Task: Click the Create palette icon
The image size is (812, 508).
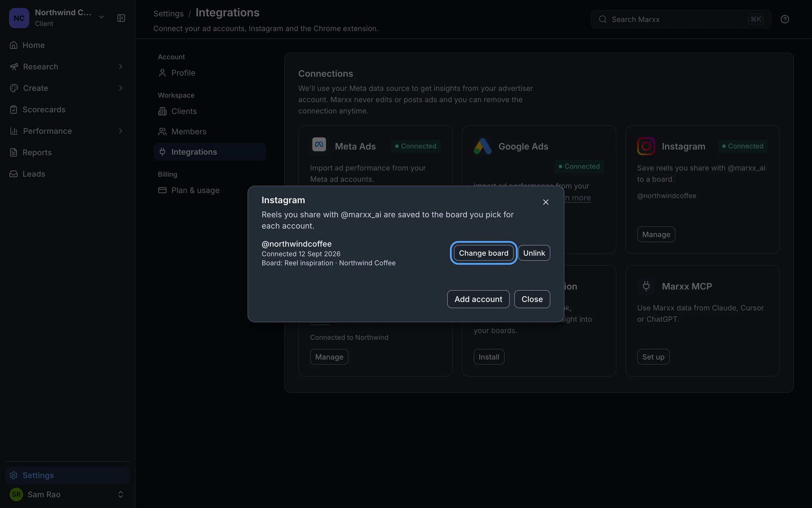Action: pos(14,88)
